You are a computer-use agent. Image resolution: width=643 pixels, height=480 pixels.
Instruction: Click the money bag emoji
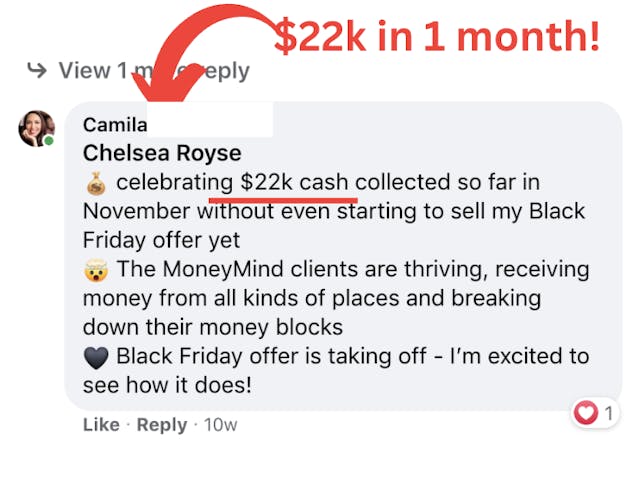pos(96,183)
